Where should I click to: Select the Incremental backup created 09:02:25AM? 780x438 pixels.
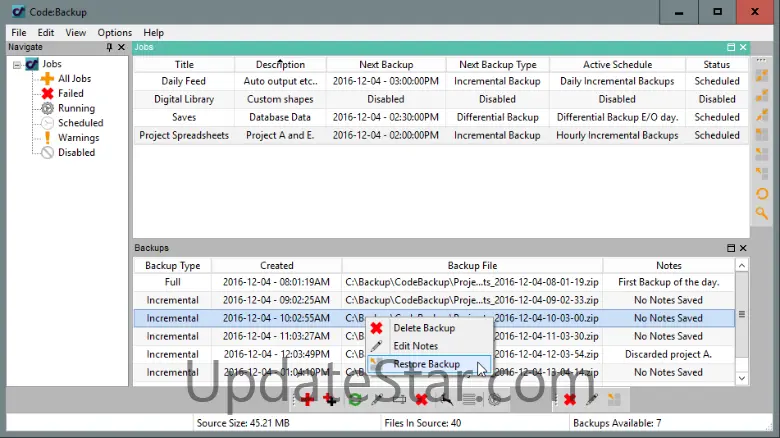coord(434,300)
